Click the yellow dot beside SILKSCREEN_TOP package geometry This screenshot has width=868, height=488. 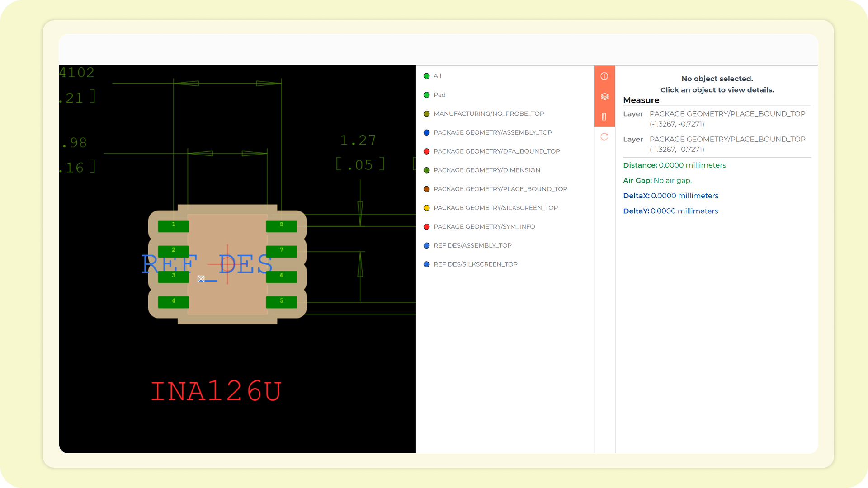coord(426,208)
